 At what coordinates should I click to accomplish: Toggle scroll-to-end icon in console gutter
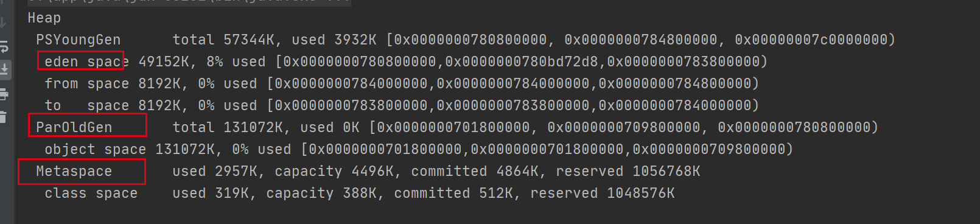pos(4,69)
